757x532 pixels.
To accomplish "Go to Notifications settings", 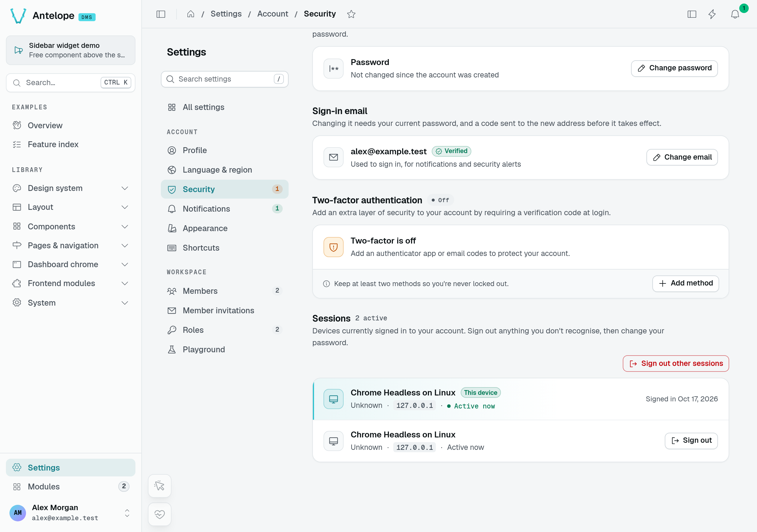I will [224, 209].
